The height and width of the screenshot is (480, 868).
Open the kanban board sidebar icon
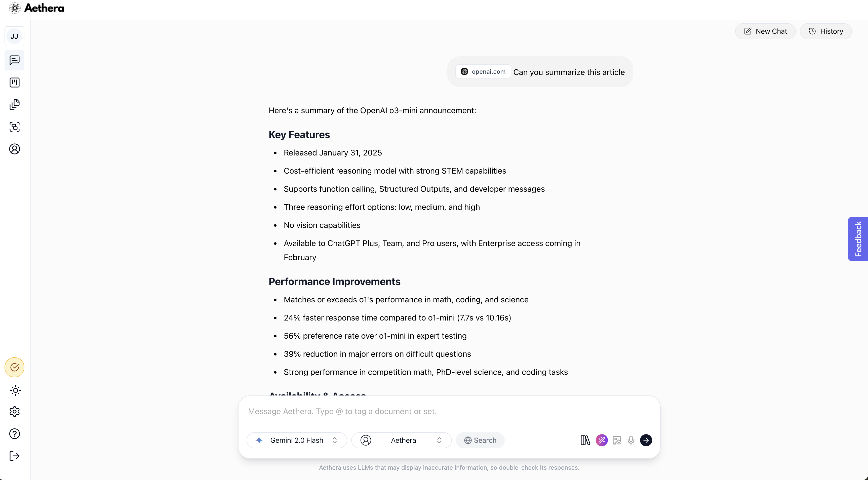[x=15, y=83]
